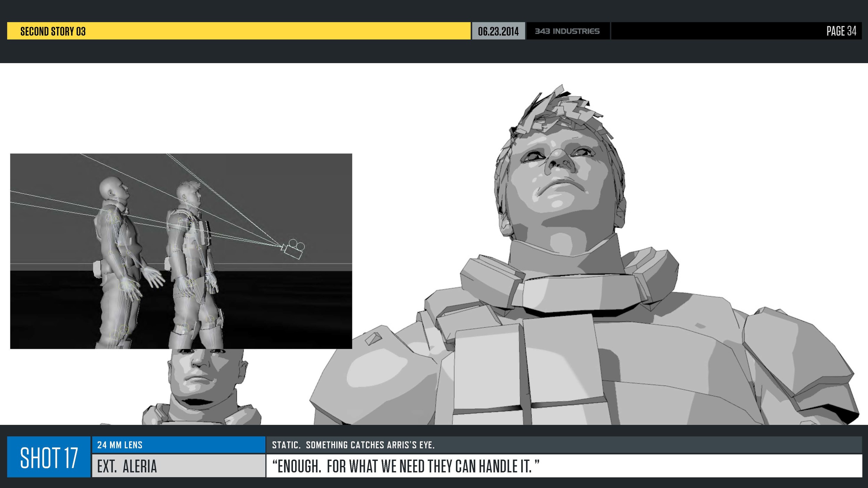This screenshot has height=488, width=868.
Task: Click the 3D viewport camera setup thumbnail
Action: click(x=181, y=251)
